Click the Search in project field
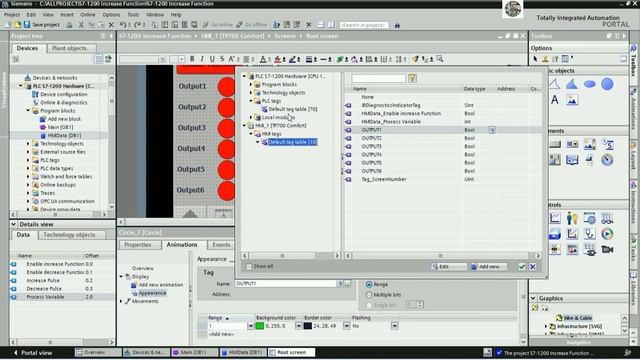This screenshot has height=360, width=640. click(x=364, y=25)
